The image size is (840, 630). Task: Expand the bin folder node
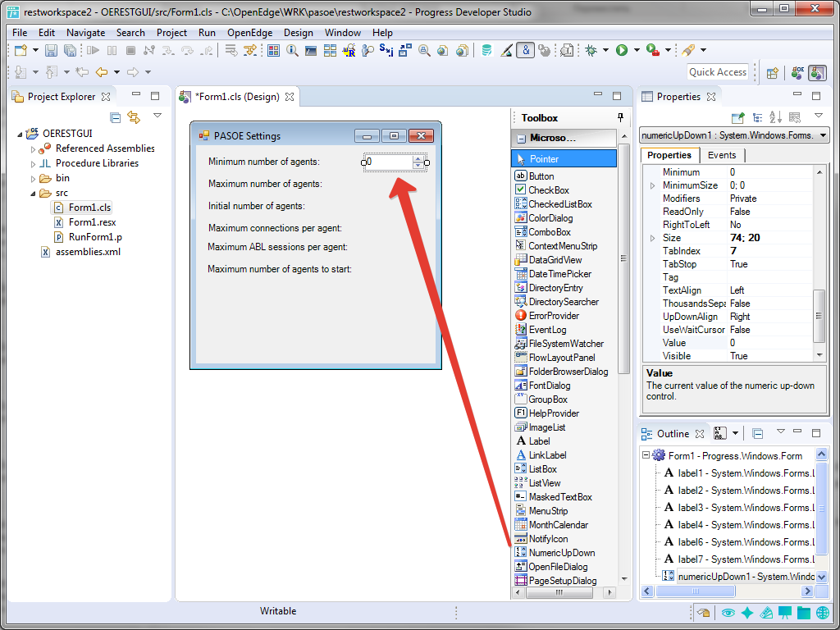33,178
